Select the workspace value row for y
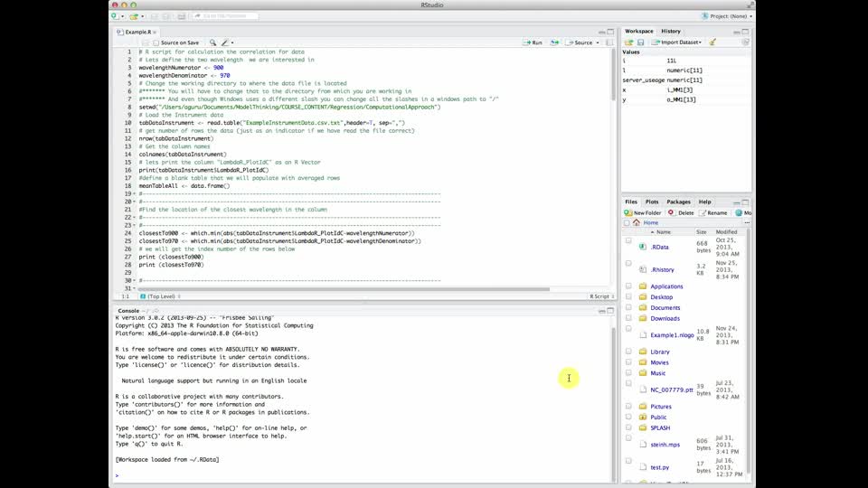Viewport: 868px width, 488px height. click(x=686, y=100)
